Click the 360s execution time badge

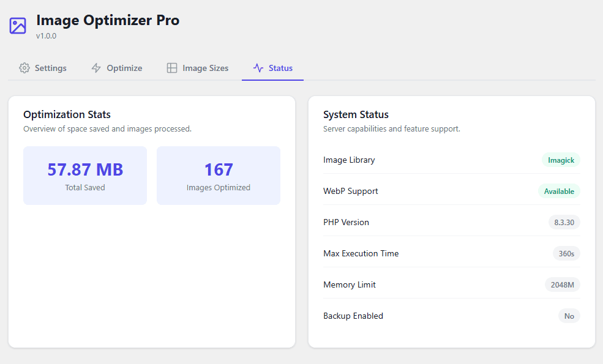click(566, 254)
